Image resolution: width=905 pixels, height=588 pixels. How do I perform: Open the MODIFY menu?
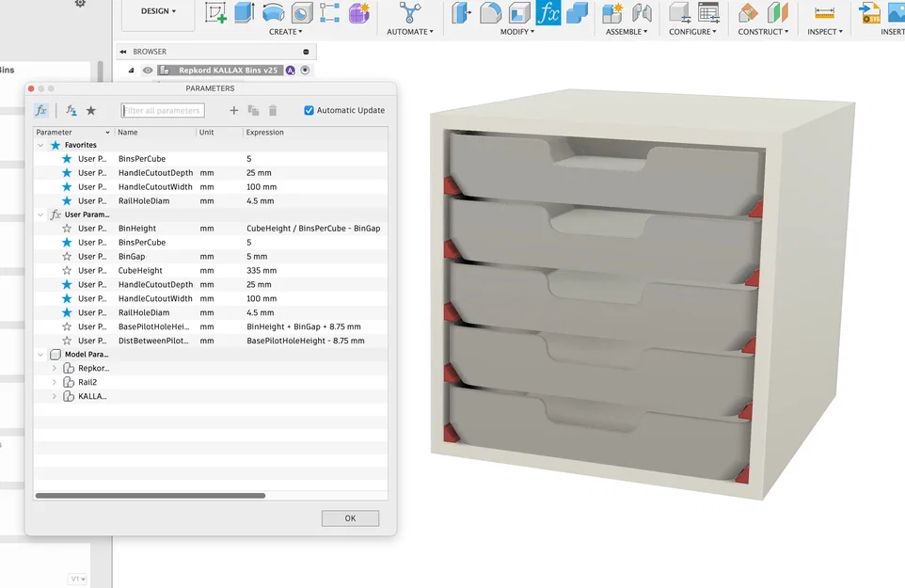click(515, 31)
